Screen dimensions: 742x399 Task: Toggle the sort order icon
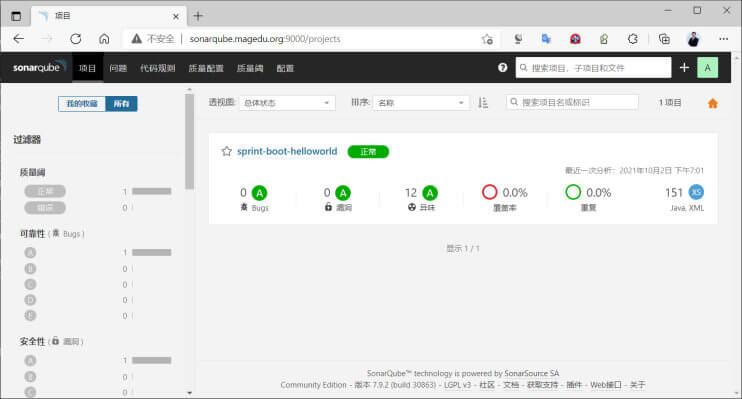(483, 103)
